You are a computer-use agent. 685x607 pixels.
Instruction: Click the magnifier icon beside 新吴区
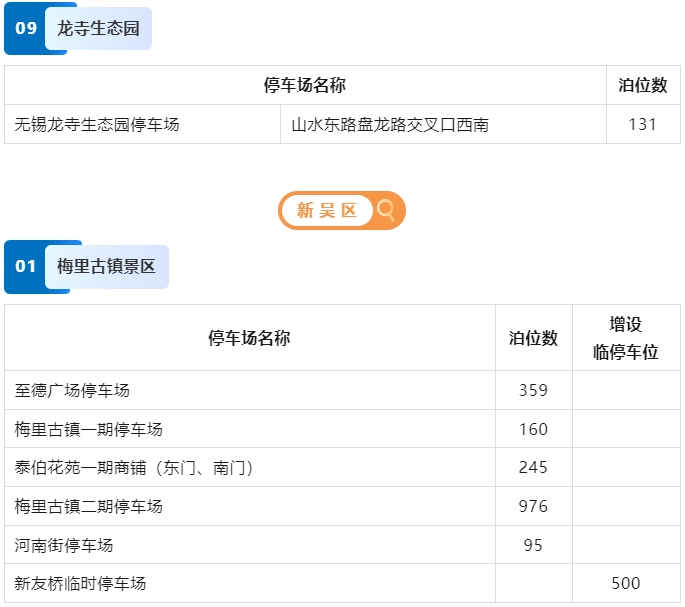(386, 210)
